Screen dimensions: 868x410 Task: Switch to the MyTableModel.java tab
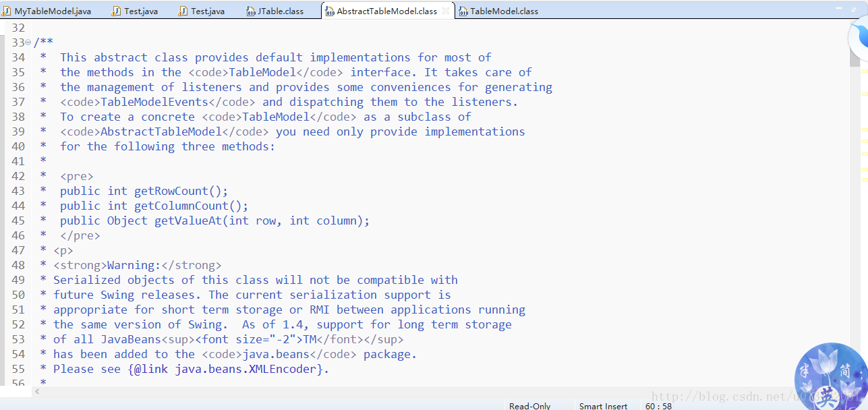click(47, 11)
